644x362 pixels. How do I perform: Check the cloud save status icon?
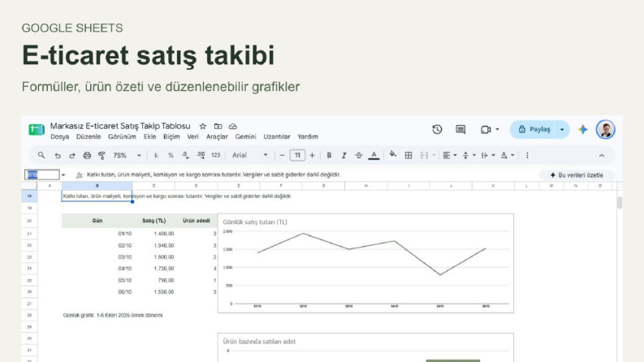(x=233, y=127)
